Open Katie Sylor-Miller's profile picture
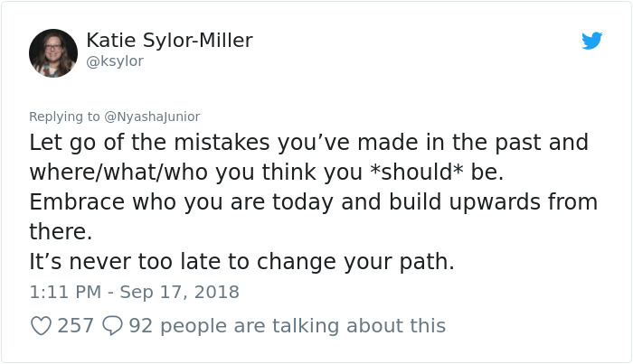Viewport: 633px width, 364px height. (x=53, y=53)
